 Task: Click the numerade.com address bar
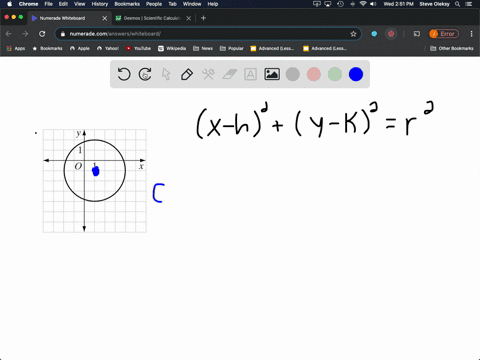208,34
